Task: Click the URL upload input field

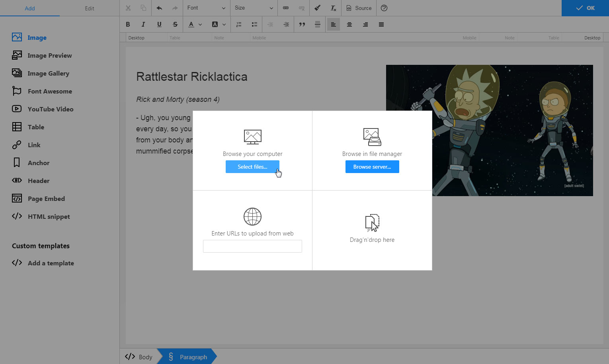Action: tap(252, 246)
